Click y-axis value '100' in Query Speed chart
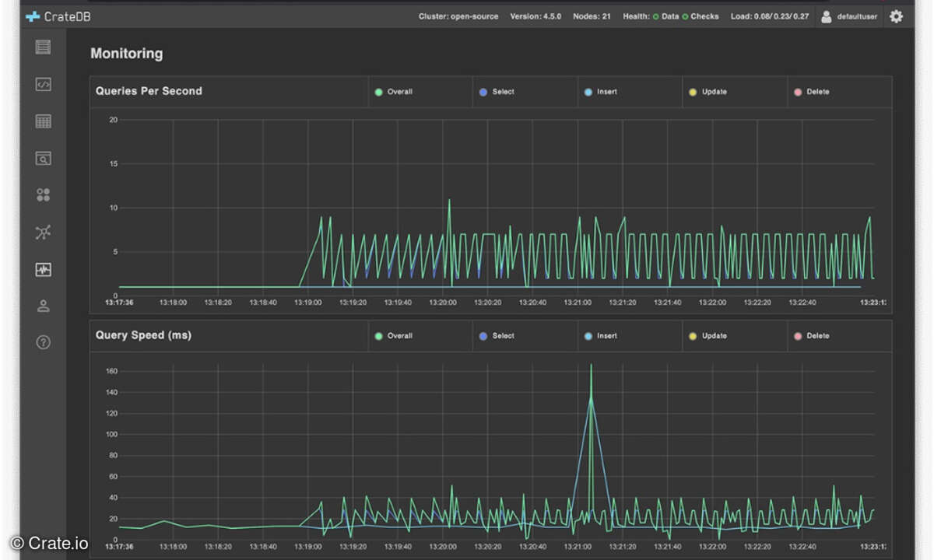 (111, 434)
